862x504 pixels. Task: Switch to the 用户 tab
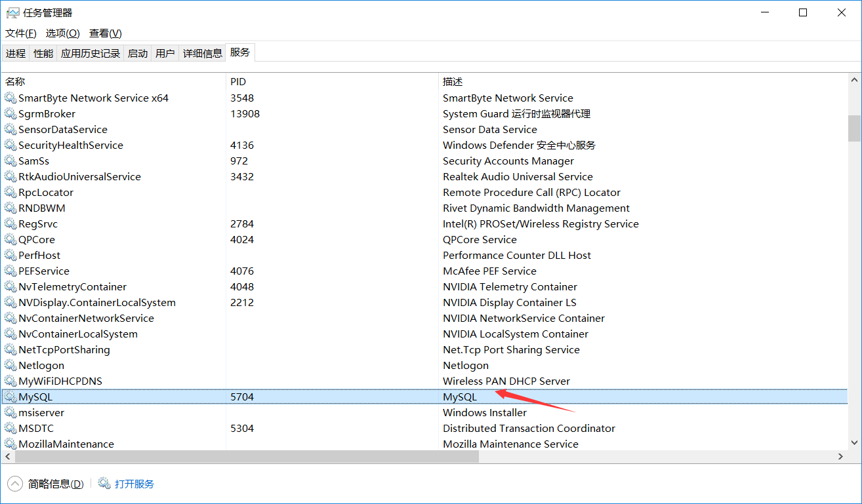pos(165,54)
